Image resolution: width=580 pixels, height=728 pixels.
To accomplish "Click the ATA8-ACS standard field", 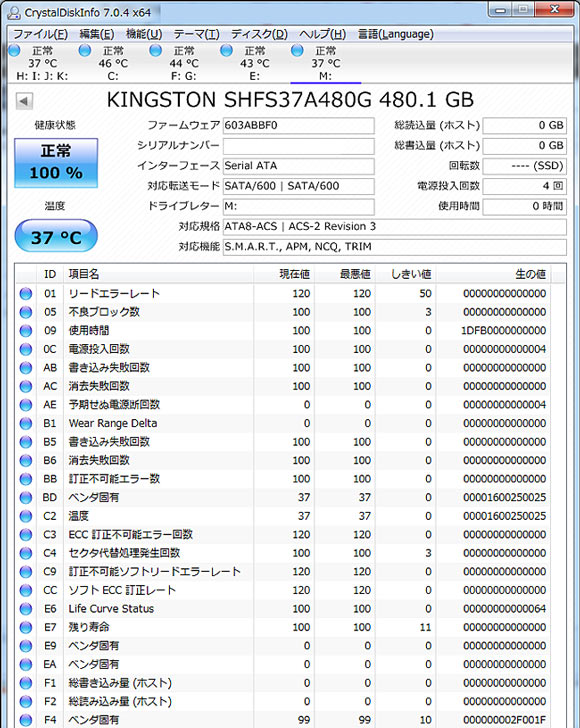I will 395,227.
